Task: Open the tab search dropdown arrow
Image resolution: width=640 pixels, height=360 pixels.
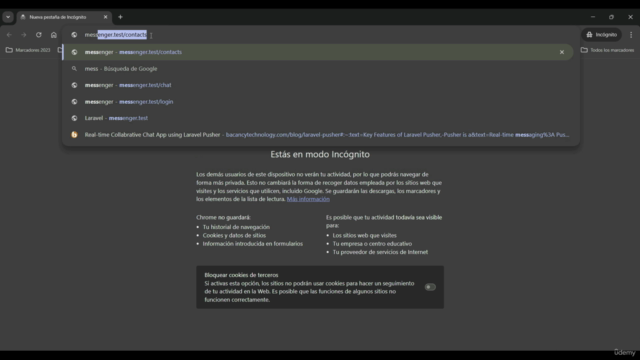Action: tap(8, 17)
